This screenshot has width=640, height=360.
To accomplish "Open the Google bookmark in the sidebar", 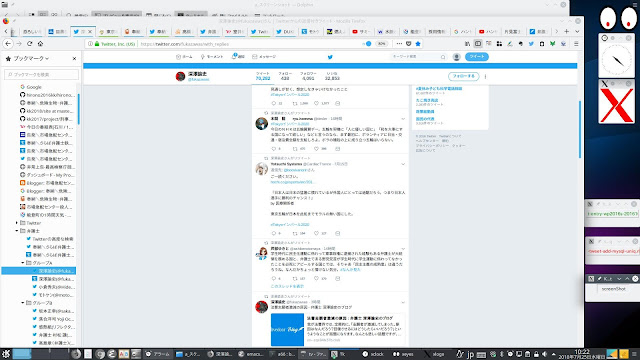I will click(31, 87).
